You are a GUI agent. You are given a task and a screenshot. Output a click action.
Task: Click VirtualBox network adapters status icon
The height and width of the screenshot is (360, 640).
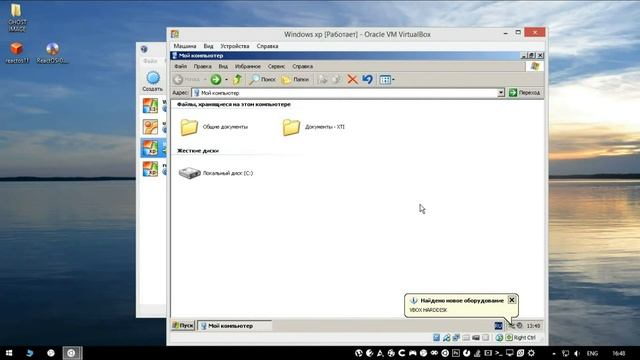[x=456, y=338]
